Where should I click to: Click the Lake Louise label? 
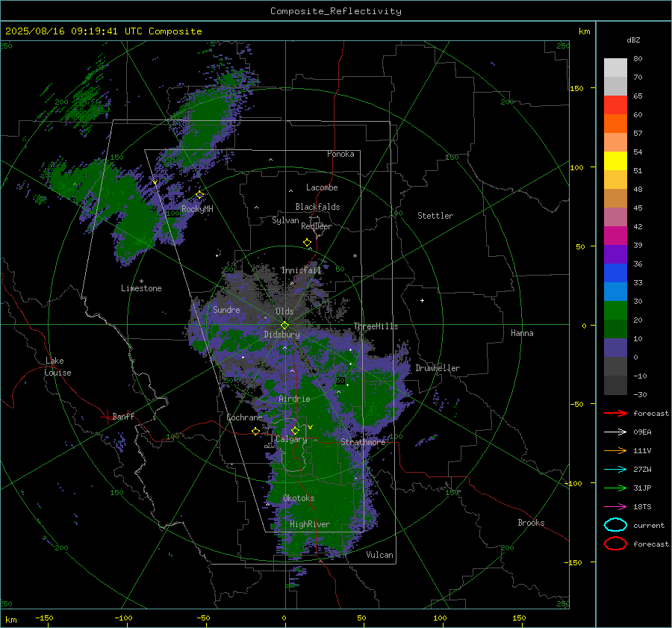click(57, 367)
